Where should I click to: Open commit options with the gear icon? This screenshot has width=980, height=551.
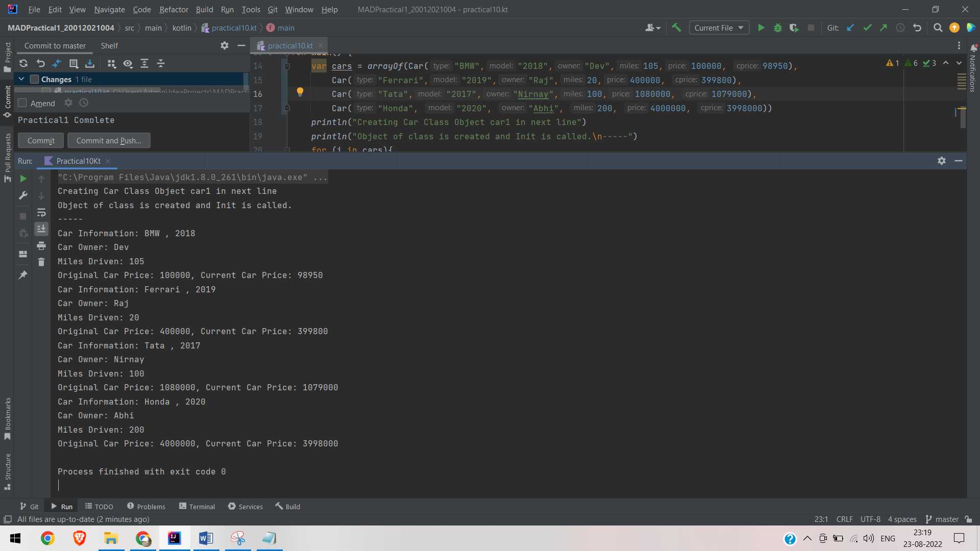(68, 103)
